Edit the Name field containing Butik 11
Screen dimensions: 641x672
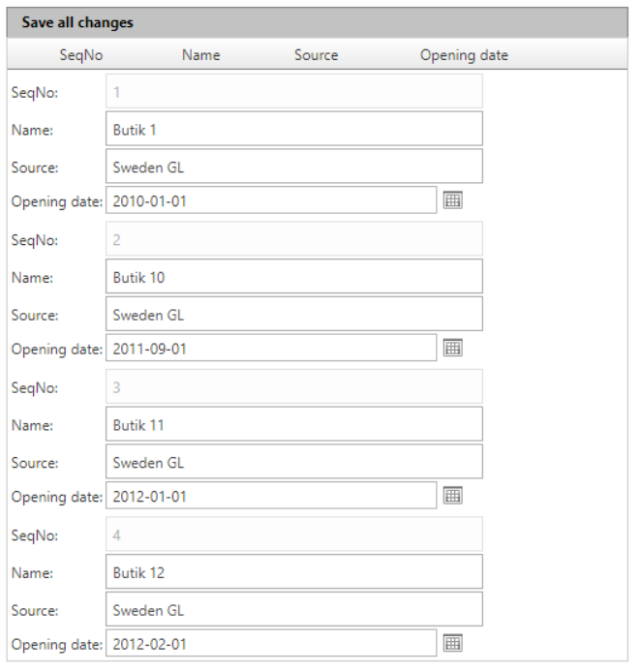click(294, 424)
